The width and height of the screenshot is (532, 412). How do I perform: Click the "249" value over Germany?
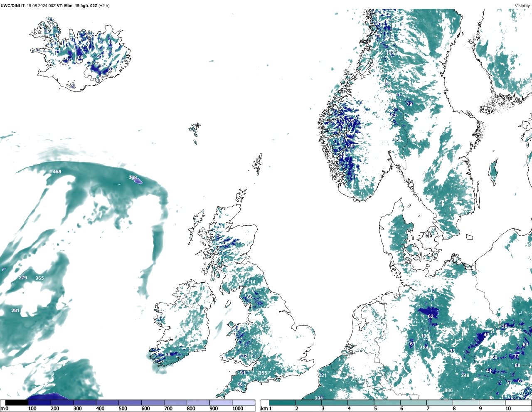click(465, 375)
